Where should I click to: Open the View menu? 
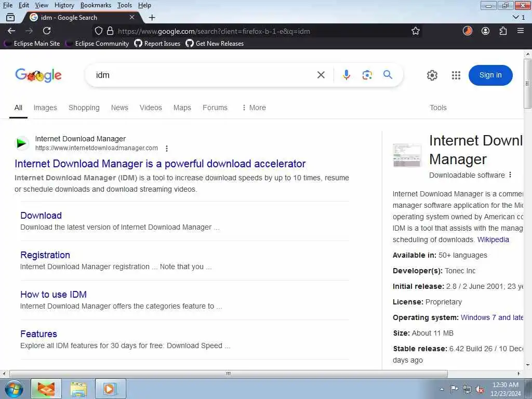point(42,5)
